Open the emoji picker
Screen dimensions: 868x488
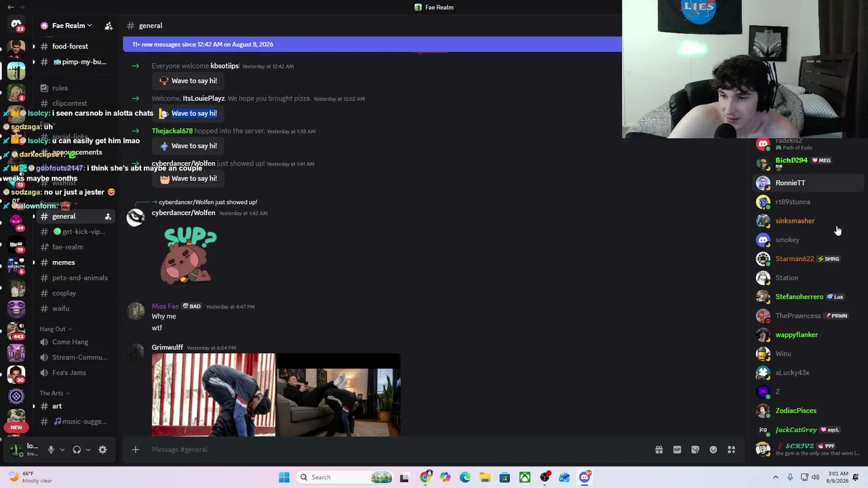(713, 449)
